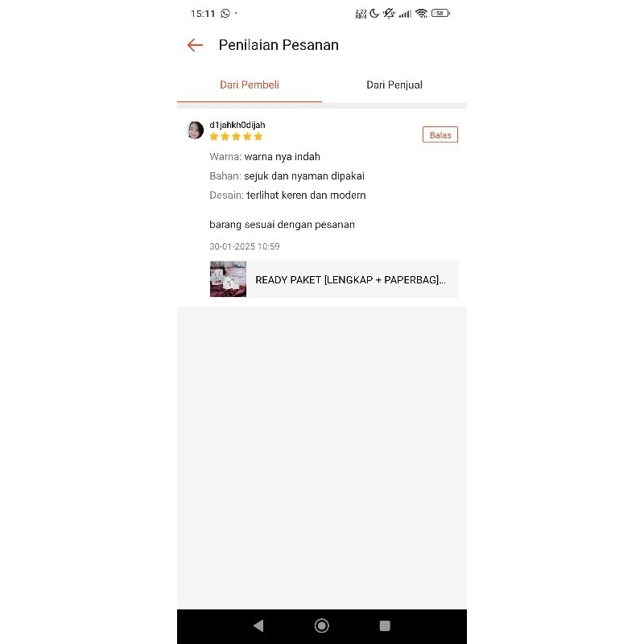Open the product thumbnail image
This screenshot has width=644, height=644.
click(228, 279)
